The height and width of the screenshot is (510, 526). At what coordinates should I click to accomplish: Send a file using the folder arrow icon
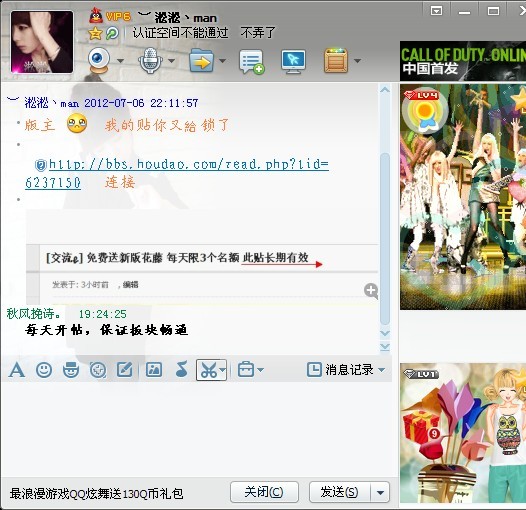[x=201, y=60]
